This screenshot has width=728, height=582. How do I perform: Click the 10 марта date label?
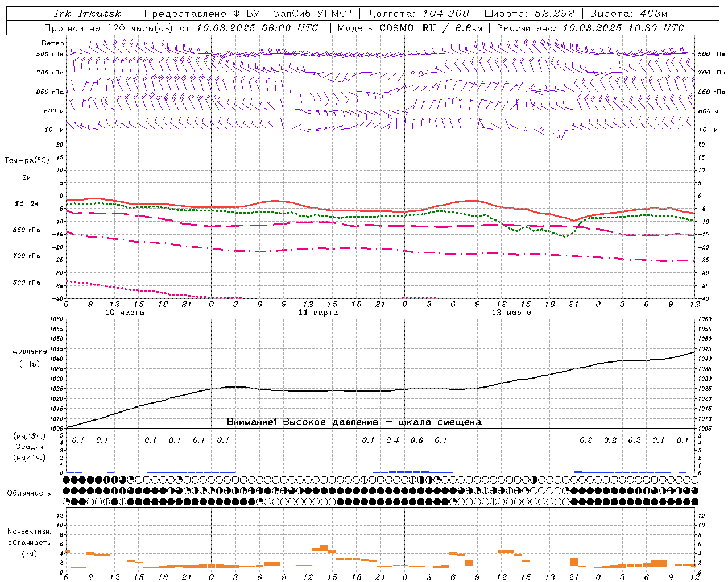tap(125, 313)
